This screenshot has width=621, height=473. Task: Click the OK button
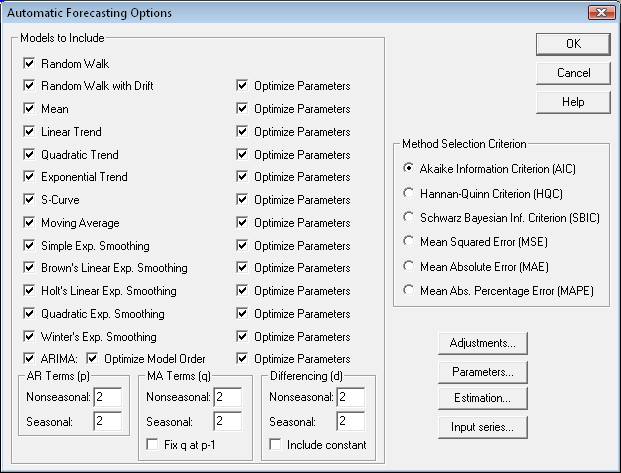[x=573, y=44]
